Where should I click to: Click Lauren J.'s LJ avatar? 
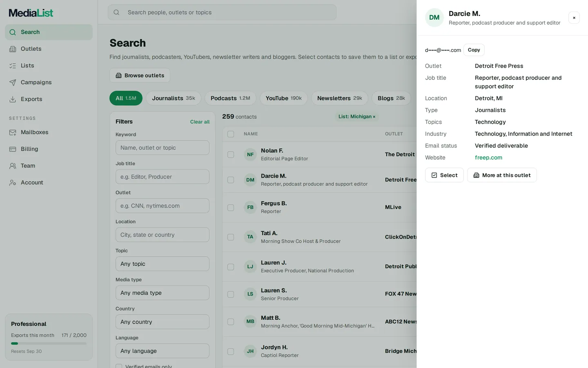[x=250, y=267]
